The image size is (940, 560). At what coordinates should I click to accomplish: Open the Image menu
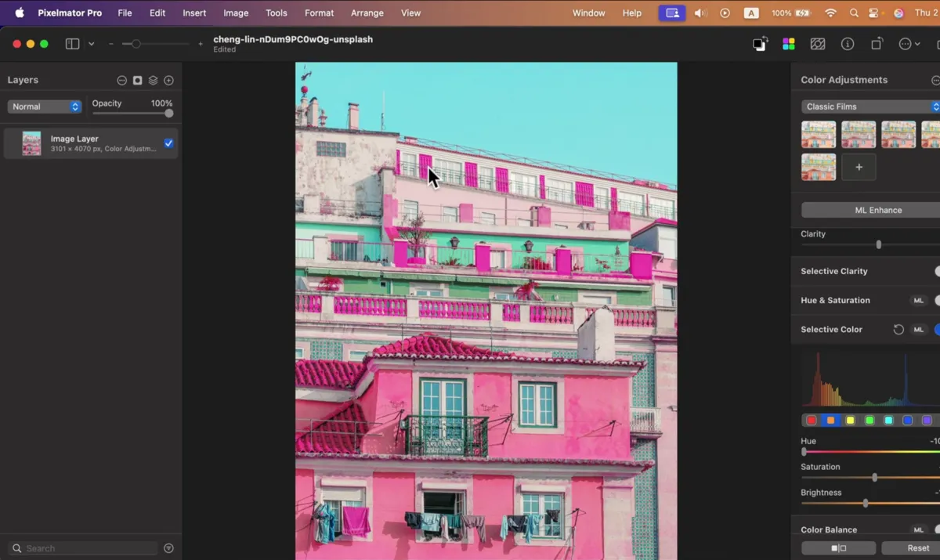[x=236, y=13]
